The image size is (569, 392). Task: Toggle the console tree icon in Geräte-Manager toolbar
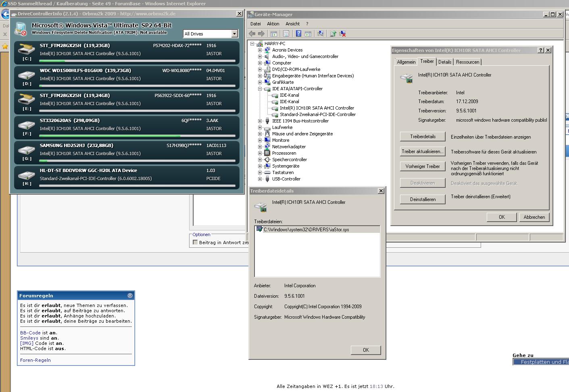(x=274, y=34)
